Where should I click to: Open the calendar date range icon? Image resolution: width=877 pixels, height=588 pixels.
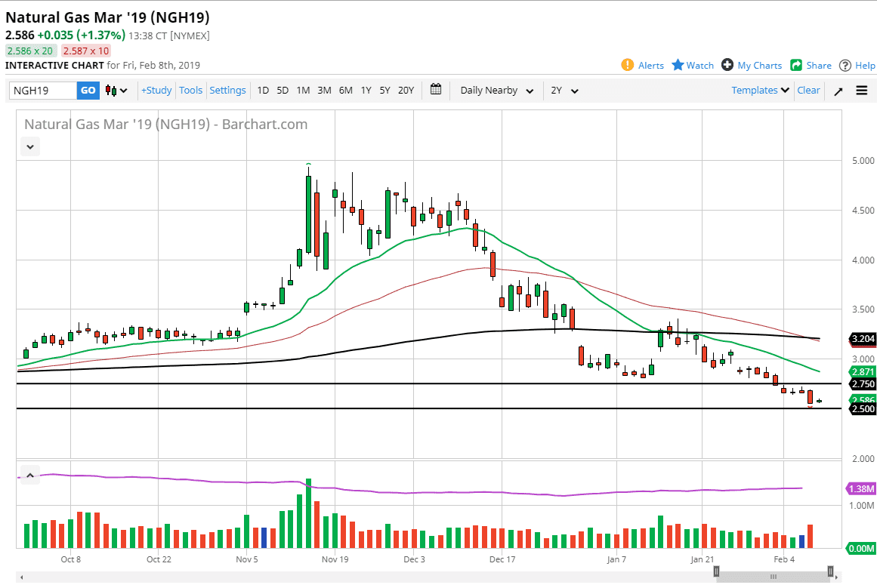[x=436, y=90]
